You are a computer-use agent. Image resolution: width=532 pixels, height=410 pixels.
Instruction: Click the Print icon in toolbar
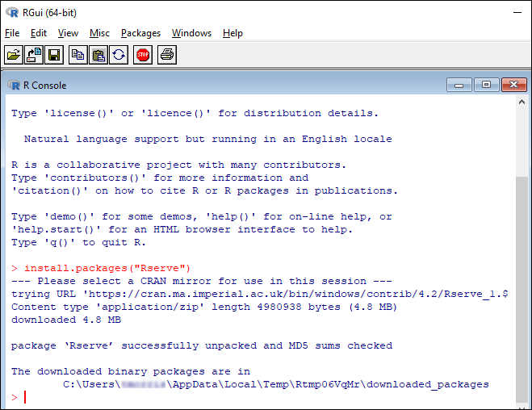(167, 55)
